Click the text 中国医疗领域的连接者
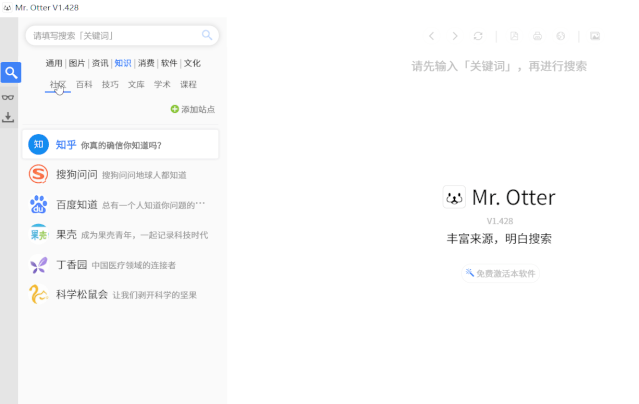Viewport: 639px width, 404px height. 134,265
